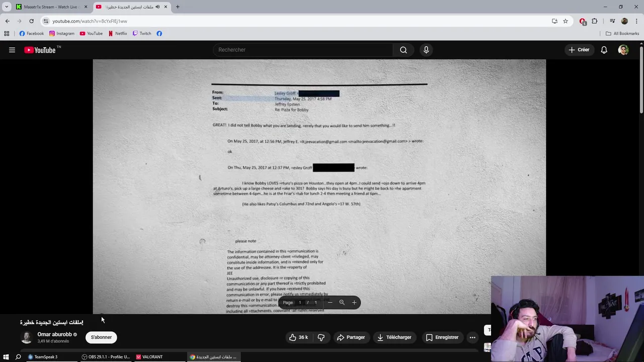Image resolution: width=644 pixels, height=362 pixels.
Task: Switch to TeamSpeak 3 in taskbar
Action: point(50,357)
